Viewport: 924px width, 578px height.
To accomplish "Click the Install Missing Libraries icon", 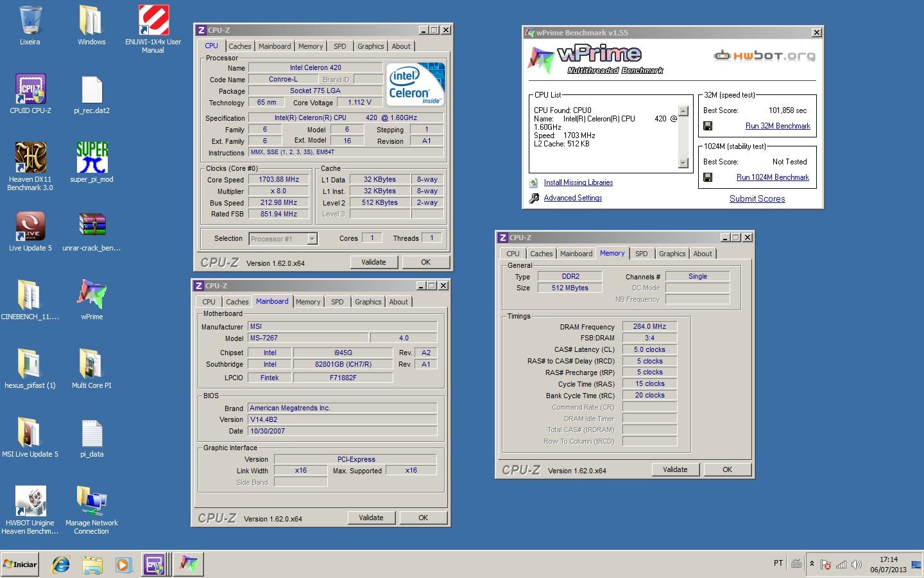I will point(534,182).
